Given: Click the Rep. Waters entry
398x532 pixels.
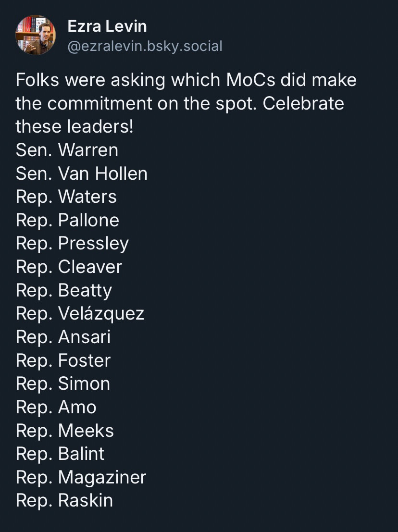Looking at the screenshot, I should (66, 197).
